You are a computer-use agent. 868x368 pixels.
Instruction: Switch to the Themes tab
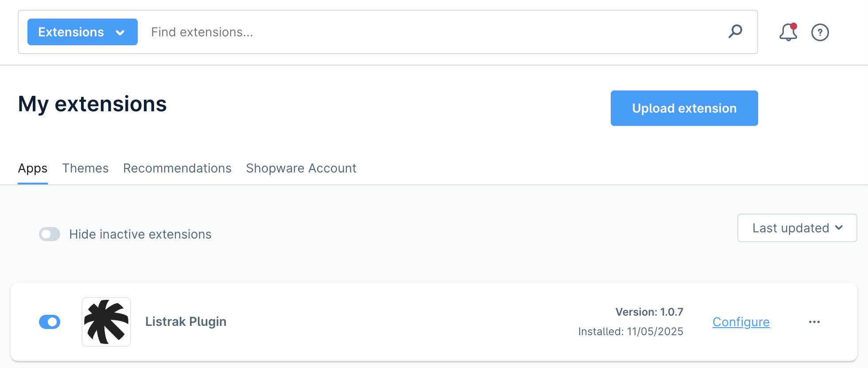tap(85, 168)
